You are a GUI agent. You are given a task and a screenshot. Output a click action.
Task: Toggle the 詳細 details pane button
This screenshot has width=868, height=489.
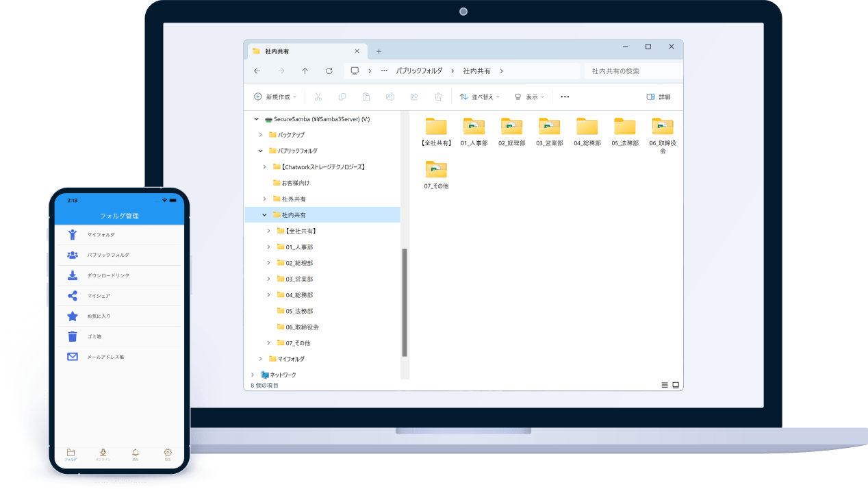(659, 97)
